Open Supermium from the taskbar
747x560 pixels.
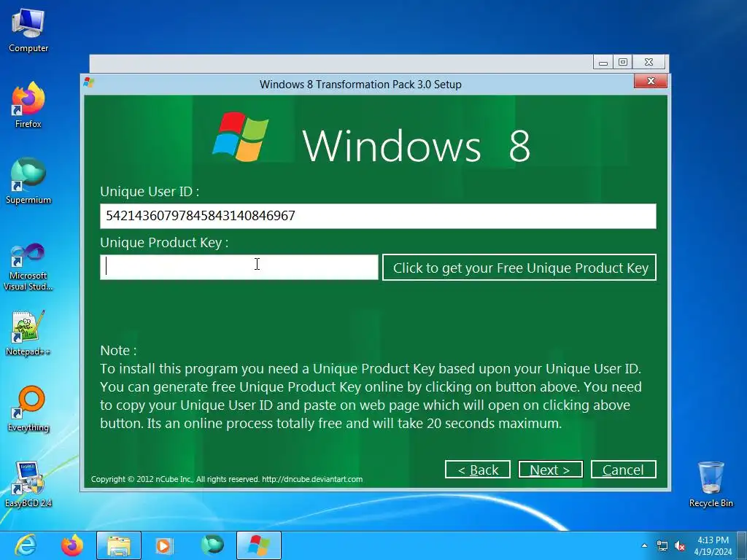(212, 545)
